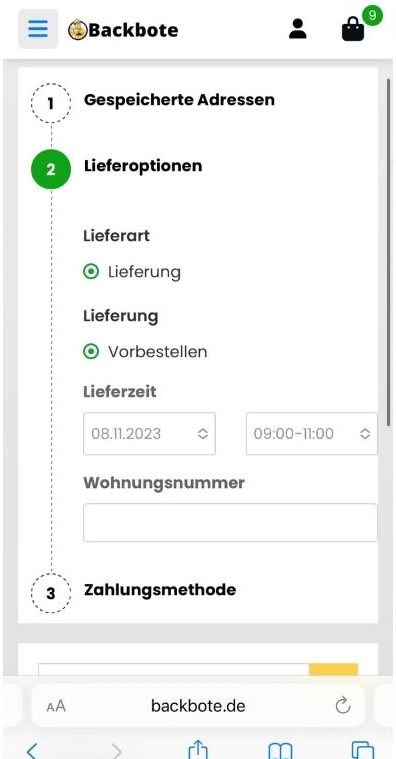Click the Wohnungsnummer input field

coord(230,522)
